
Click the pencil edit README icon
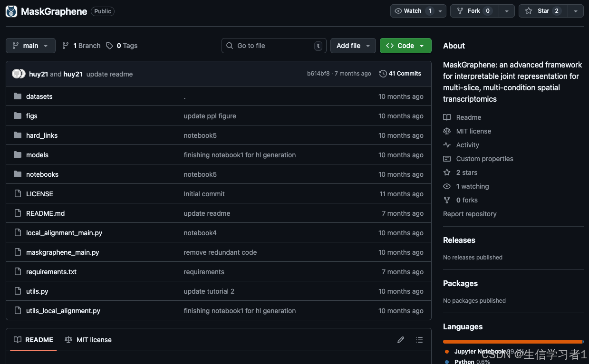pyautogui.click(x=401, y=340)
